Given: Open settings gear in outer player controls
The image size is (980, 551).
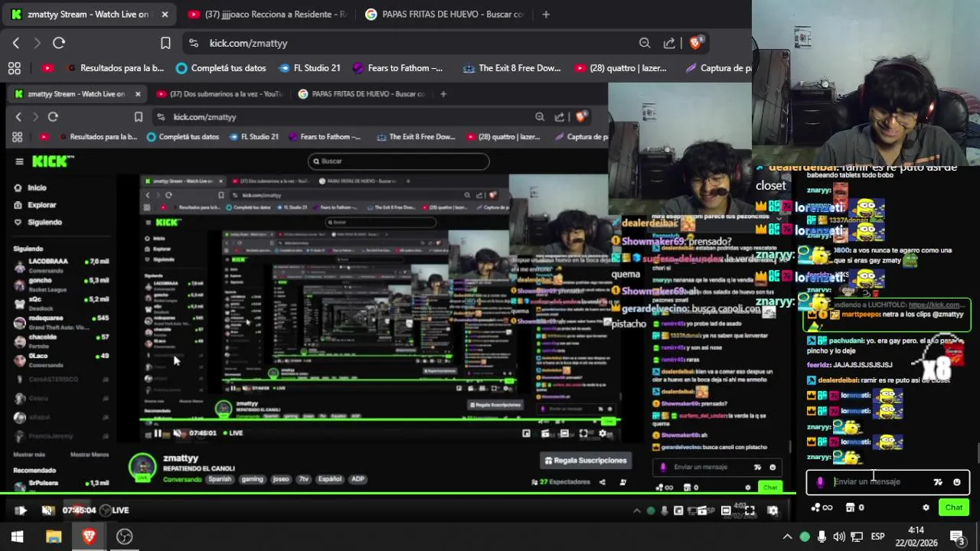Looking at the screenshot, I should pyautogui.click(x=773, y=510).
